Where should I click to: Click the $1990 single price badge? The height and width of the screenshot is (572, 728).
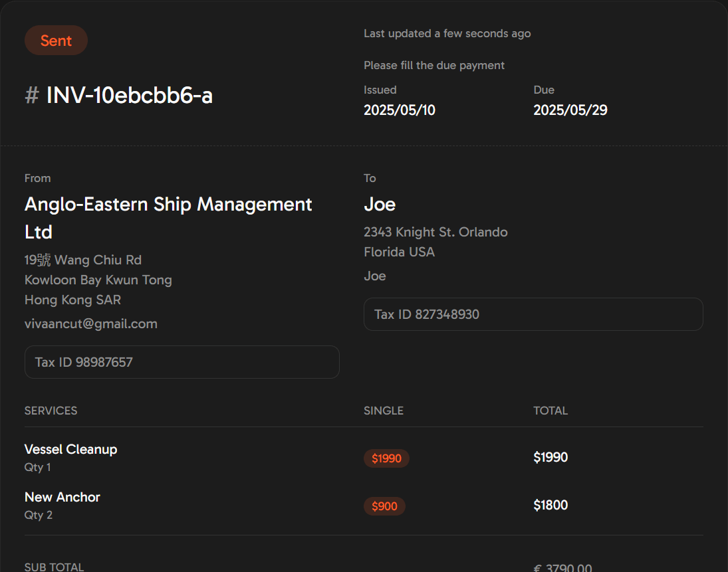pyautogui.click(x=386, y=458)
